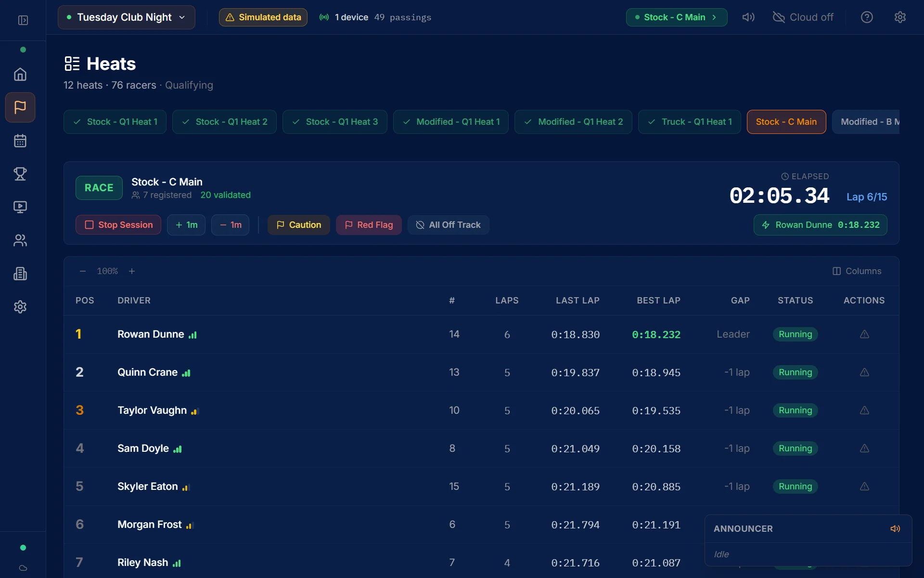The image size is (924, 578).
Task: Click the warning icon for Taylor Vaughn
Action: [x=864, y=410]
